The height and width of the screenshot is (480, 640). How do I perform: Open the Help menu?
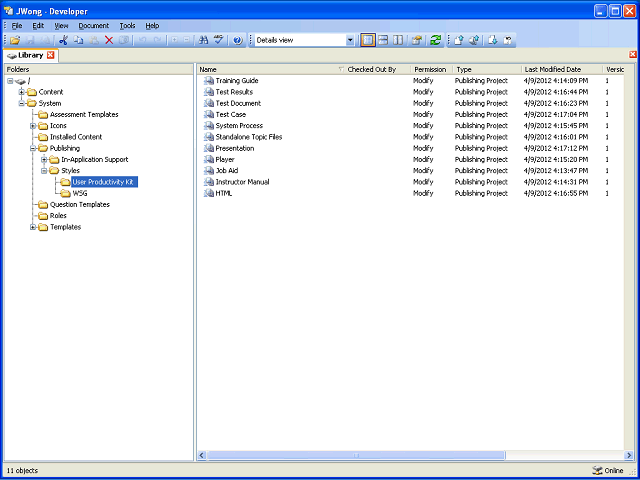[x=152, y=26]
